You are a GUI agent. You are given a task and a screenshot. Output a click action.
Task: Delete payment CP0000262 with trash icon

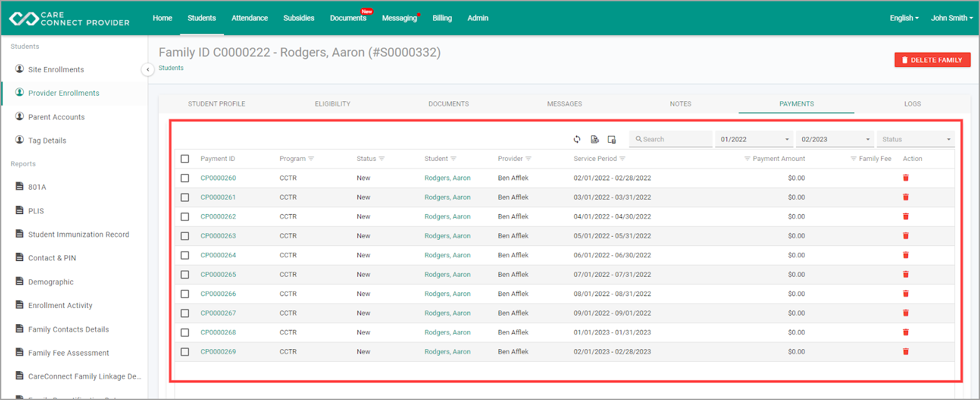(906, 217)
